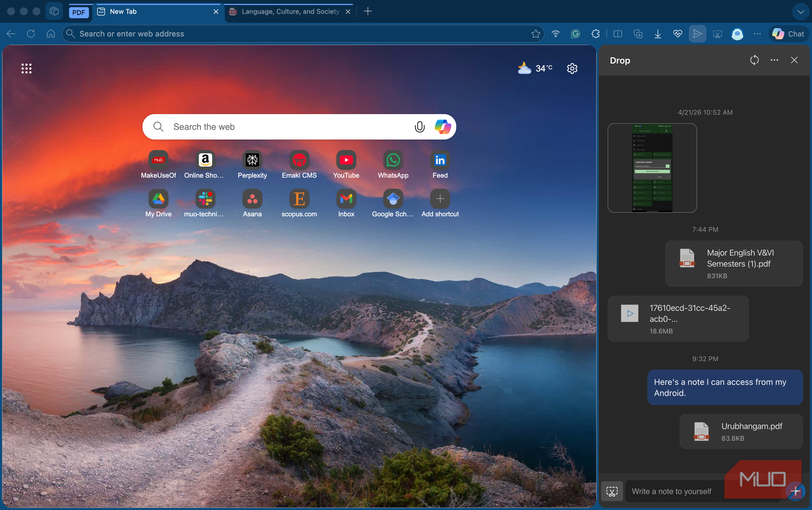Screen dimensions: 812x510
Task: Open Grammarly extension icon
Action: tap(575, 34)
